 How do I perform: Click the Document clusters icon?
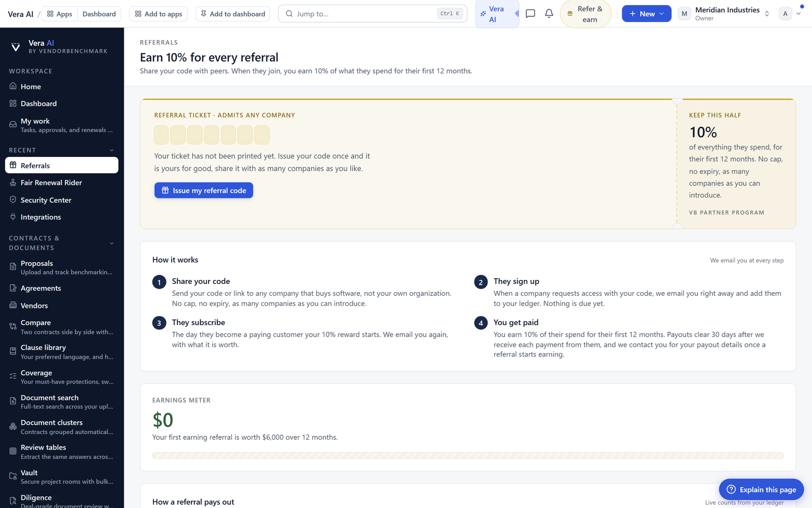13,426
